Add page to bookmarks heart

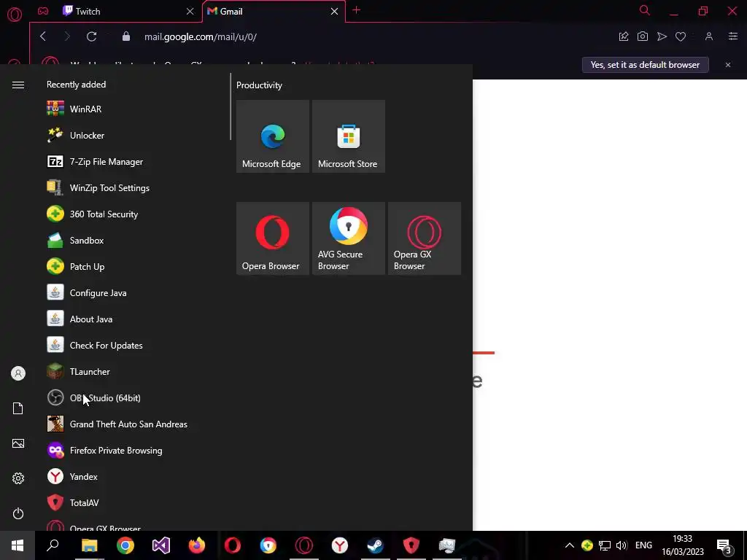point(681,36)
